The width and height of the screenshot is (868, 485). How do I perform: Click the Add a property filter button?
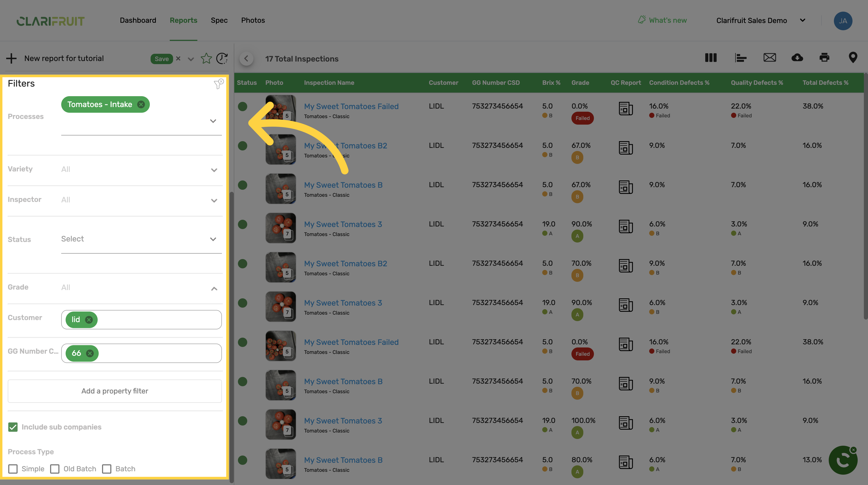(x=114, y=391)
